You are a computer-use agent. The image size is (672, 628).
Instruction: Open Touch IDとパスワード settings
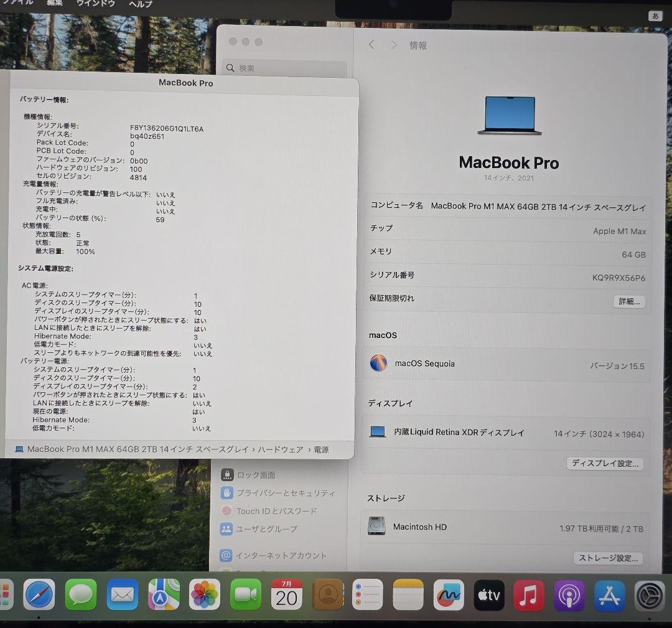click(269, 511)
